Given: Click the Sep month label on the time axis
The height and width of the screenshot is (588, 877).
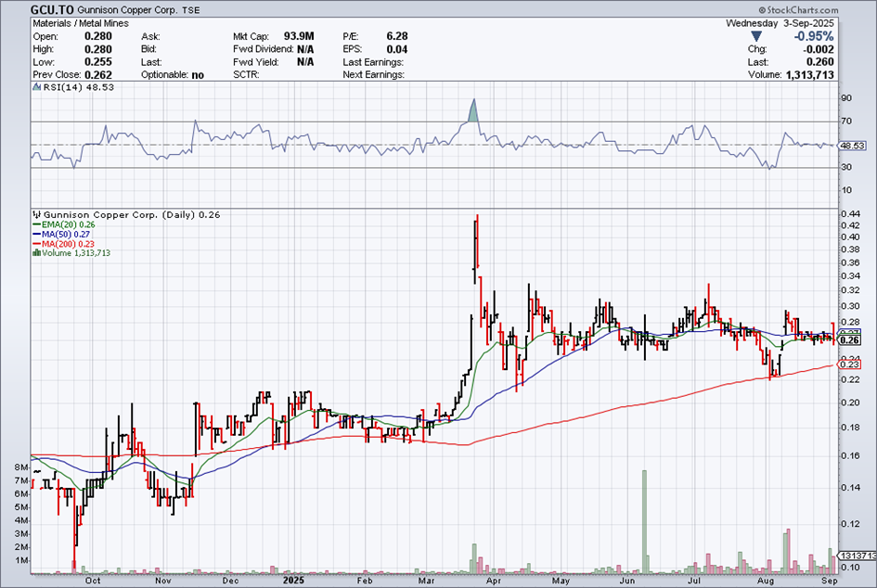Looking at the screenshot, I should [830, 581].
